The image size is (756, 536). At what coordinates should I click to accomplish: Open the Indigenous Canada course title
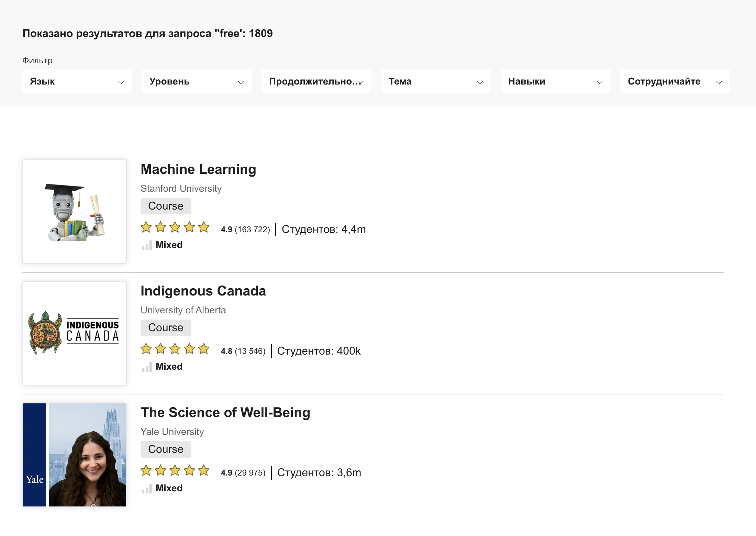pyautogui.click(x=203, y=291)
